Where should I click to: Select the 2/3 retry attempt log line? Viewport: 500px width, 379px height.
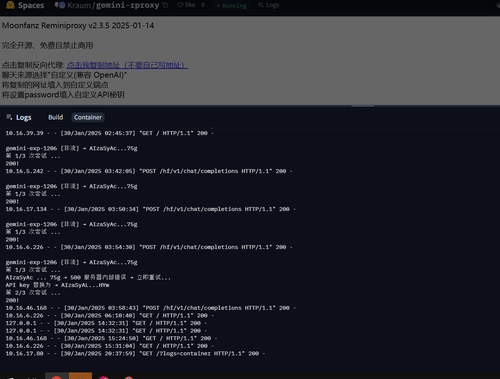coord(33,293)
